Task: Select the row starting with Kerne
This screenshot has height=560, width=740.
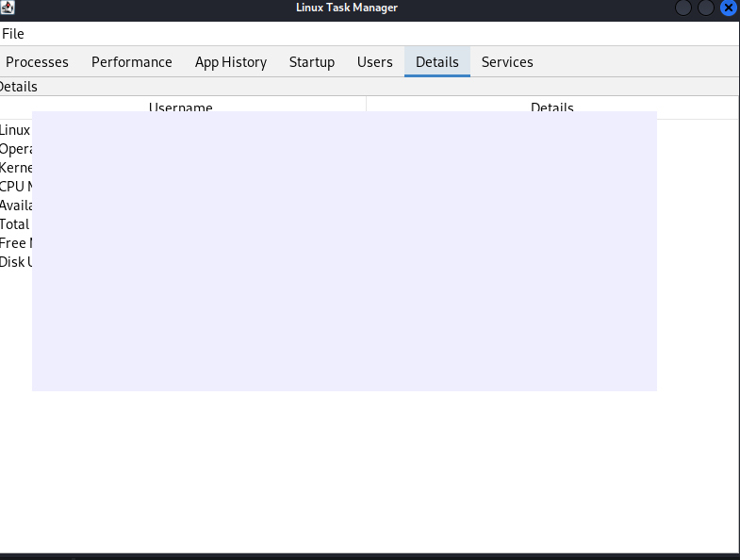Action: (16, 168)
